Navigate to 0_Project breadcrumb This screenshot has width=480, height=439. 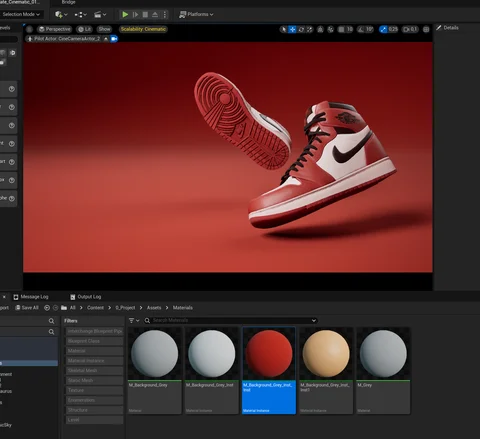tap(125, 308)
